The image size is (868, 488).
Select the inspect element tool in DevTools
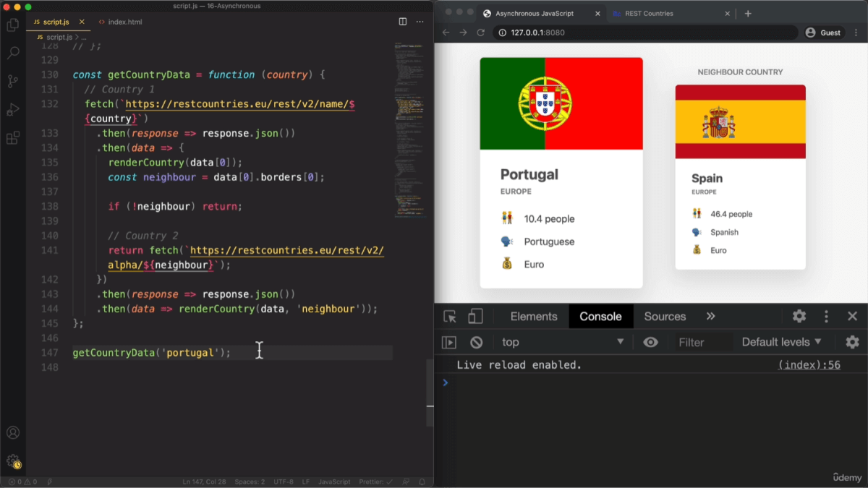450,316
